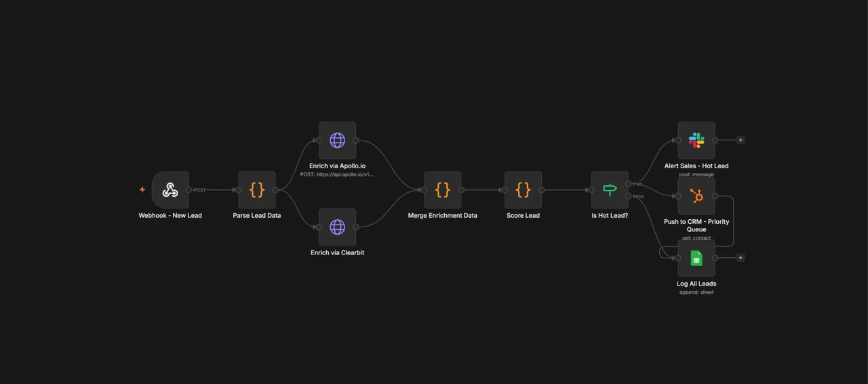
Task: Click the Merge Enrichment Data input handle
Action: point(424,190)
